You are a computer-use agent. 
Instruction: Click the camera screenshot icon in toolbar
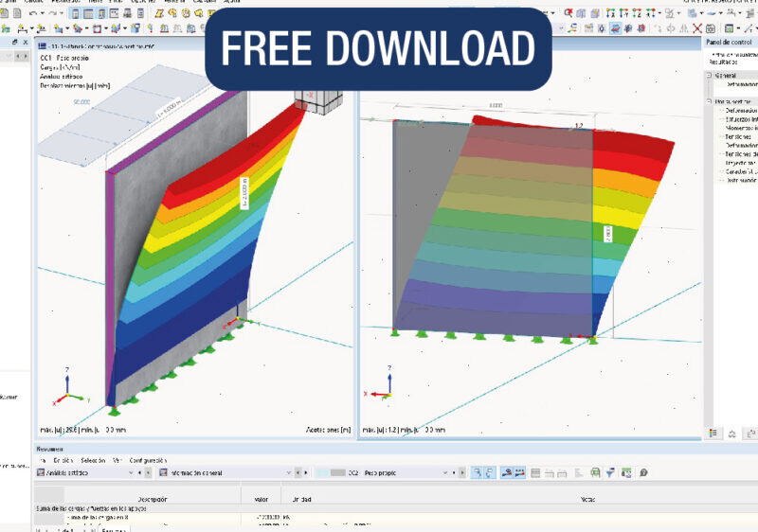pyautogui.click(x=711, y=28)
